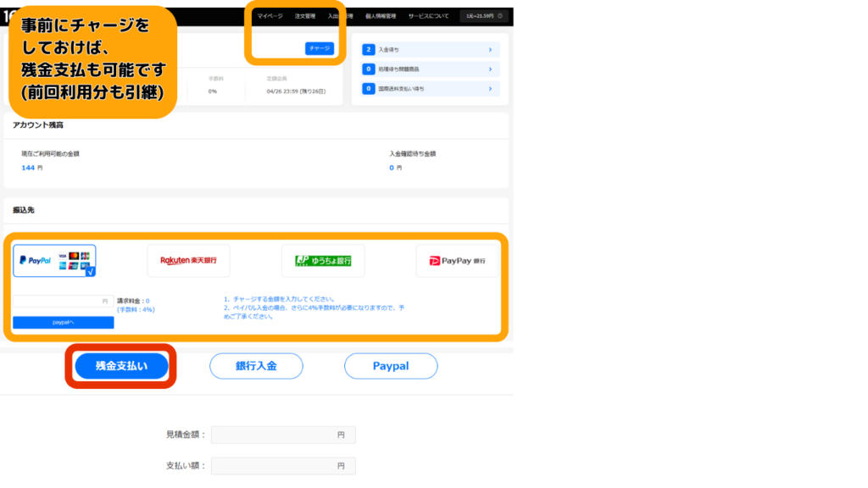Select the PayPay 銀行 option
Viewport: 868px width, 488px height.
click(458, 261)
